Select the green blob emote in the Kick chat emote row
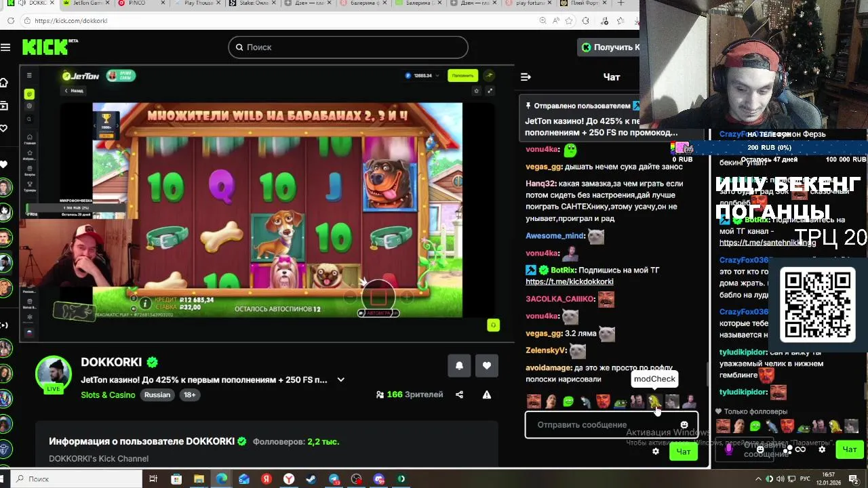The height and width of the screenshot is (488, 868). click(568, 402)
